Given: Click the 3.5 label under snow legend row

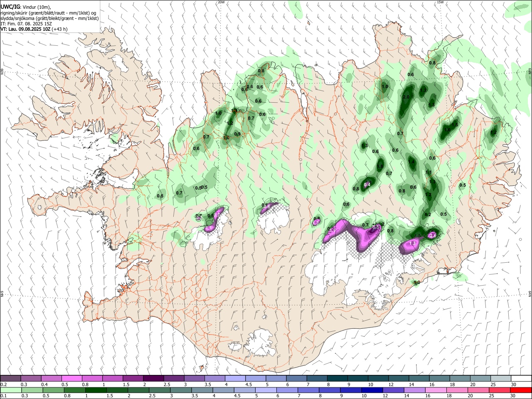Looking at the screenshot, I should (208, 384).
